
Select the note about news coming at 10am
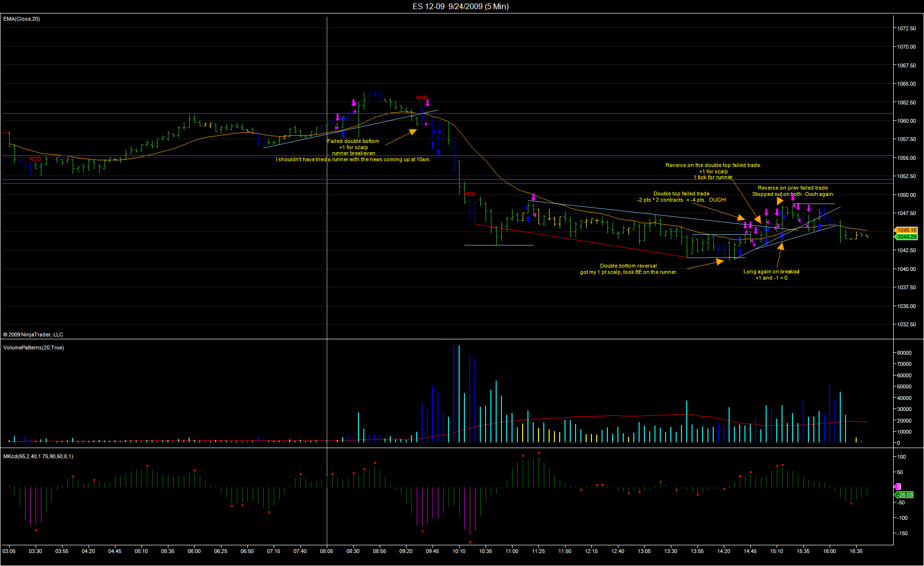pos(353,159)
